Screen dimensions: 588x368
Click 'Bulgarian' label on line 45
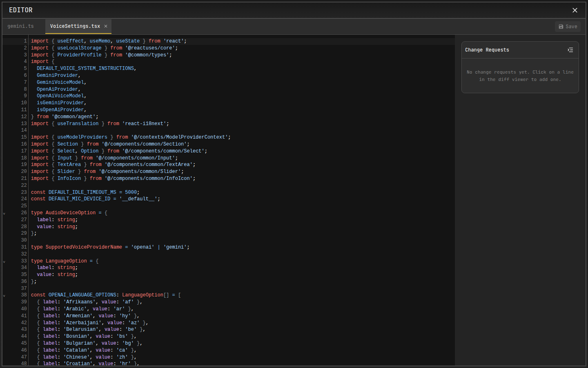(x=80, y=343)
